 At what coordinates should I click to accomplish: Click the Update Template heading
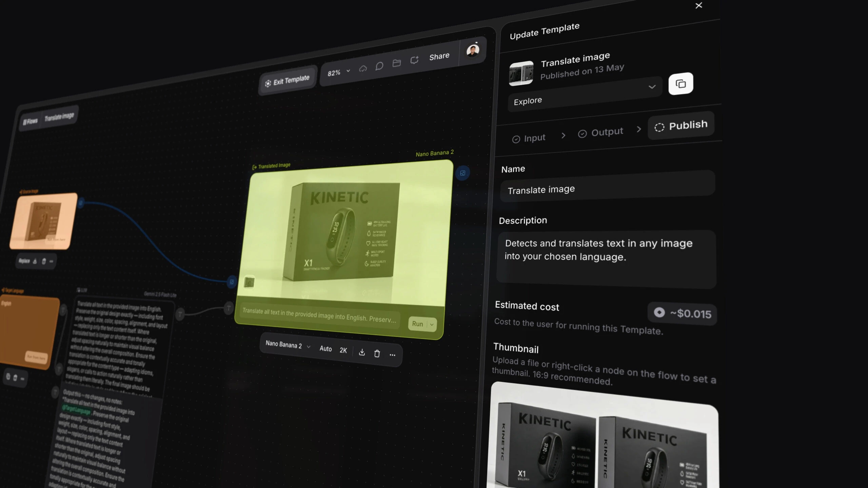coord(545,31)
